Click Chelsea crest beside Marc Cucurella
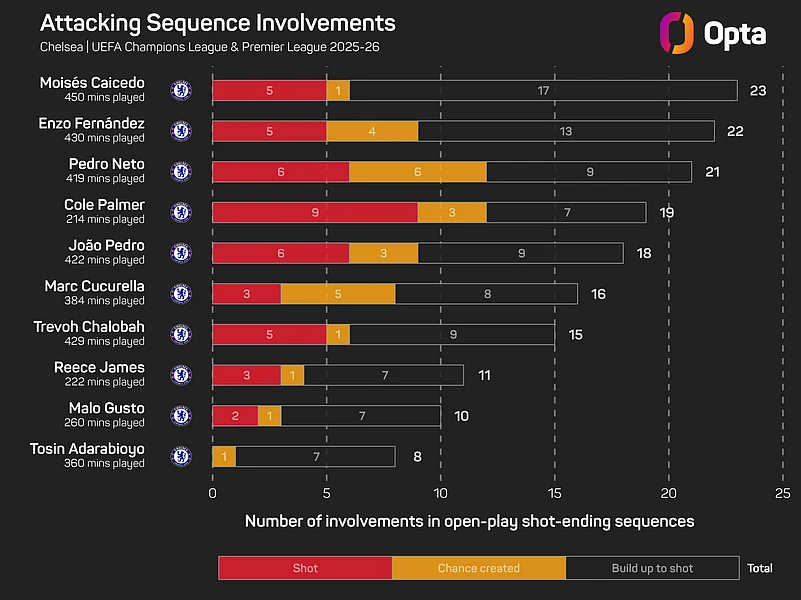 tap(181, 293)
